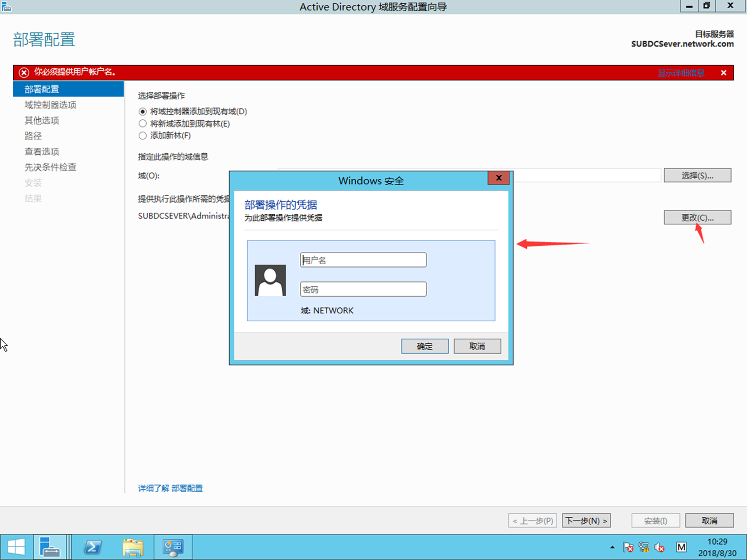Click the wizard window icon in the title bar
Viewport: 747px width, 560px height.
click(x=6, y=6)
